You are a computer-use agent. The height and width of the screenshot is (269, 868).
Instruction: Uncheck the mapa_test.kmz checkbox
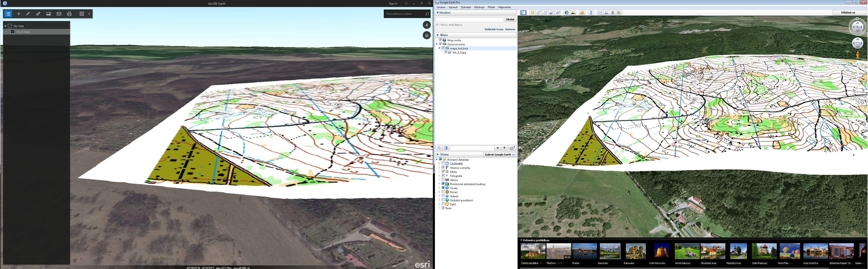(x=443, y=48)
